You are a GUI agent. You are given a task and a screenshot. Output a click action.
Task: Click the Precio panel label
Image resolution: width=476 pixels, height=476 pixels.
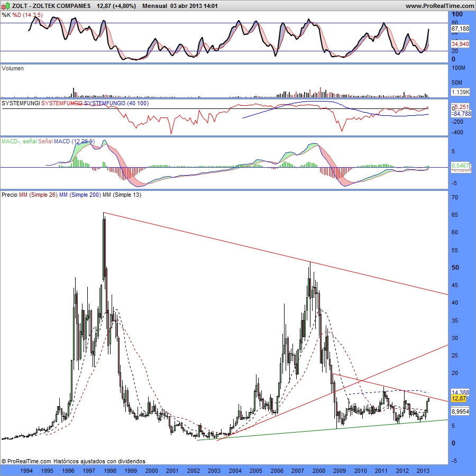10,195
